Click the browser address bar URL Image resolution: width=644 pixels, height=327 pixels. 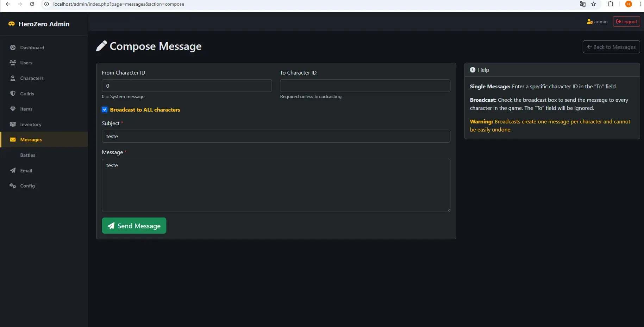point(119,4)
